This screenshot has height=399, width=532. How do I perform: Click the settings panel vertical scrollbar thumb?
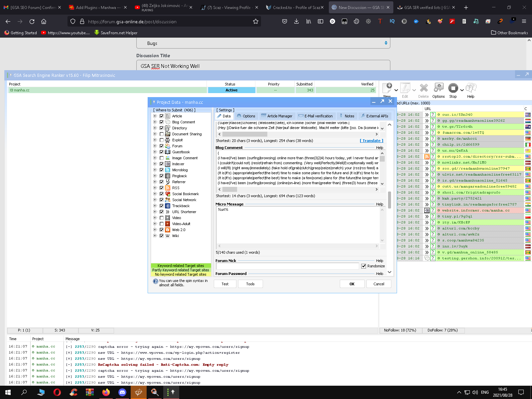389,200
